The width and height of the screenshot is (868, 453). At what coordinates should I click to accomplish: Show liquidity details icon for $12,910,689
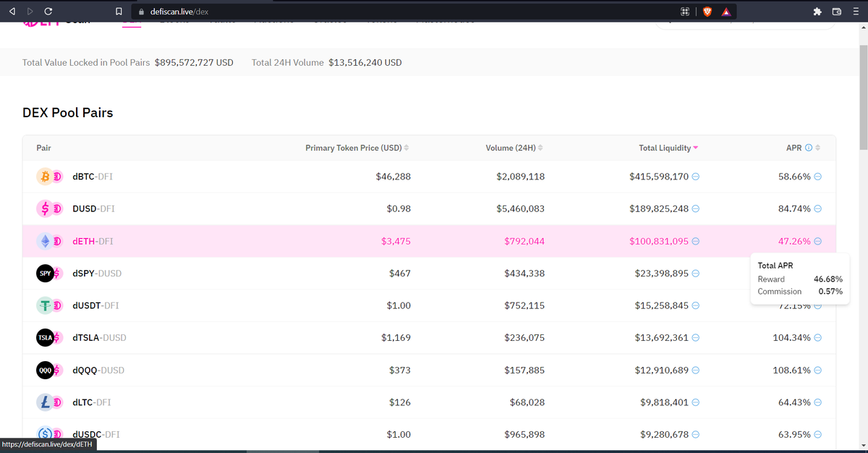tap(696, 370)
